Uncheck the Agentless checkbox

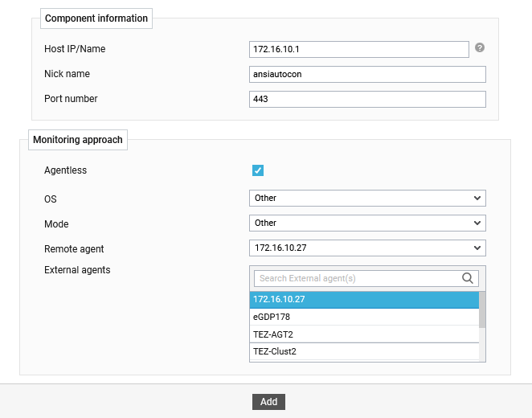pyautogui.click(x=258, y=170)
